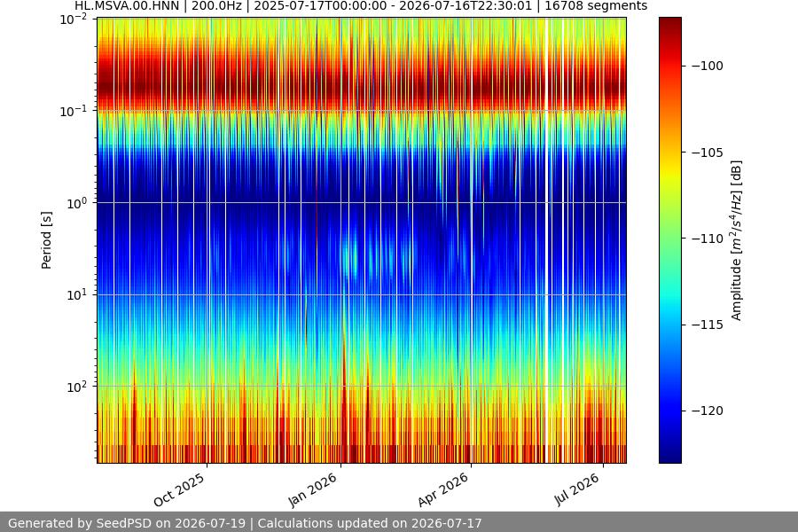Click the Amplitude [dB] colorbar label
Viewport: 798px width, 532px height.
737,240
